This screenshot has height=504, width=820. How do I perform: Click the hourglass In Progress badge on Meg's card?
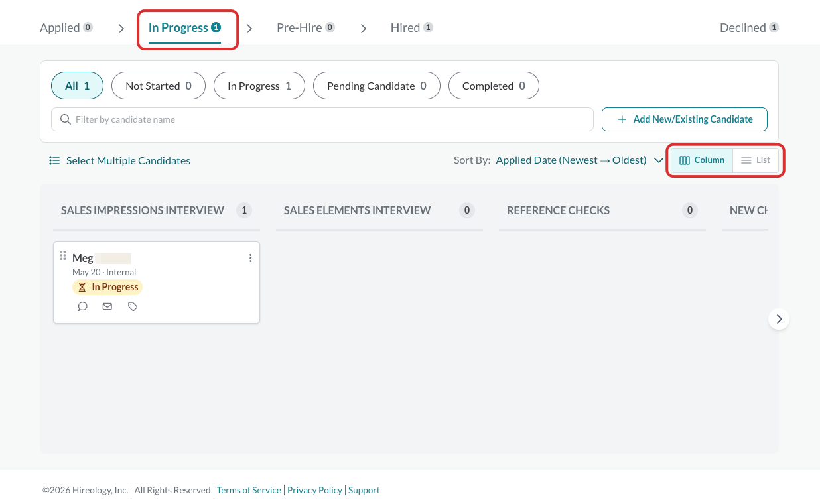tap(107, 287)
